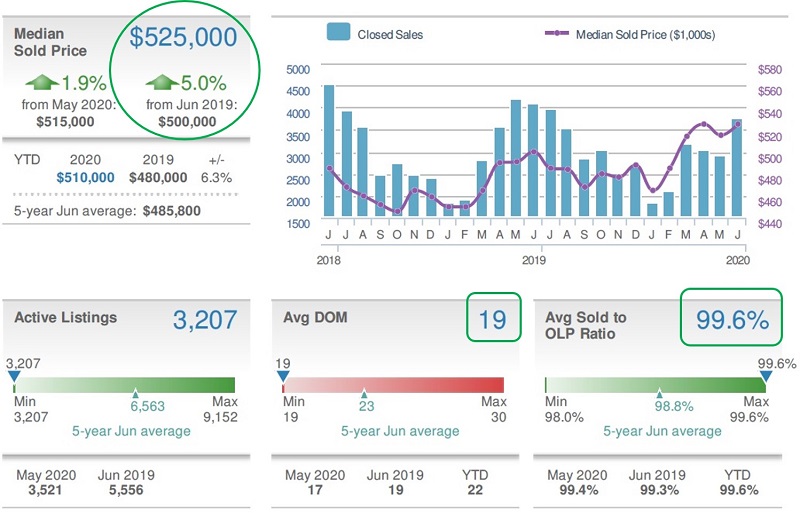
Task: Select the blue triangle marker at 99.6% maximum
Action: pos(765,375)
